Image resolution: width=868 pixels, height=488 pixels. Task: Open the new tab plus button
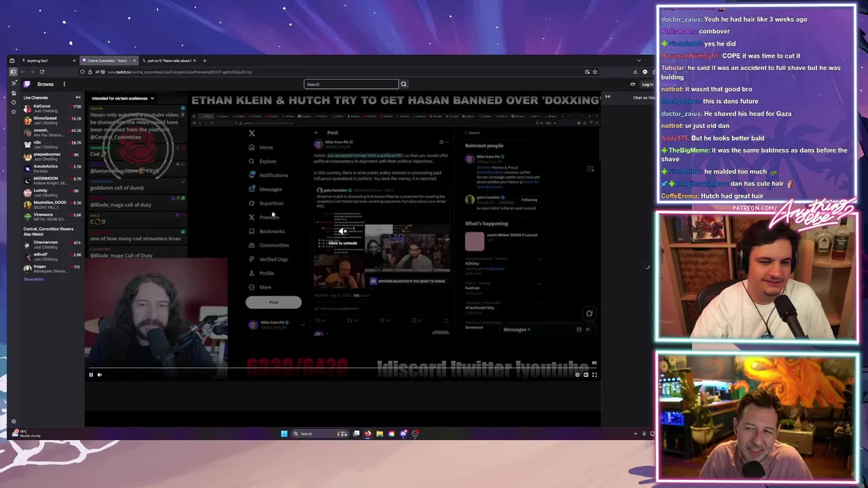pyautogui.click(x=204, y=61)
